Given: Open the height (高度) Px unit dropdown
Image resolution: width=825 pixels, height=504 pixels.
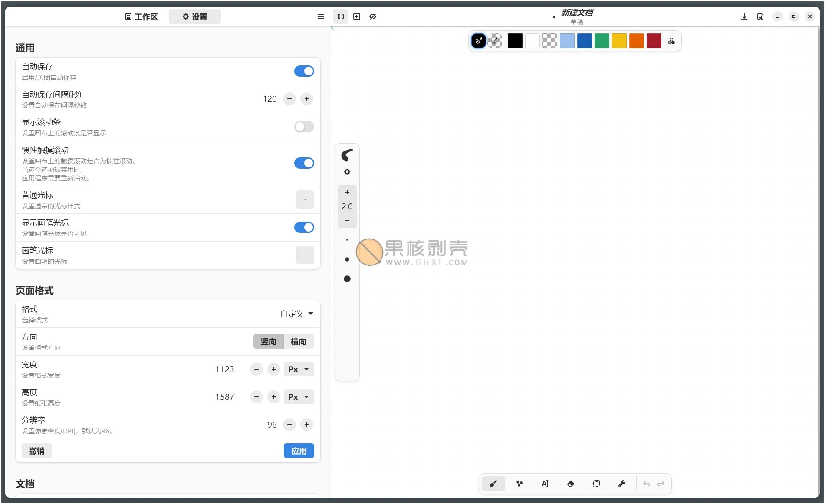Looking at the screenshot, I should tap(299, 397).
